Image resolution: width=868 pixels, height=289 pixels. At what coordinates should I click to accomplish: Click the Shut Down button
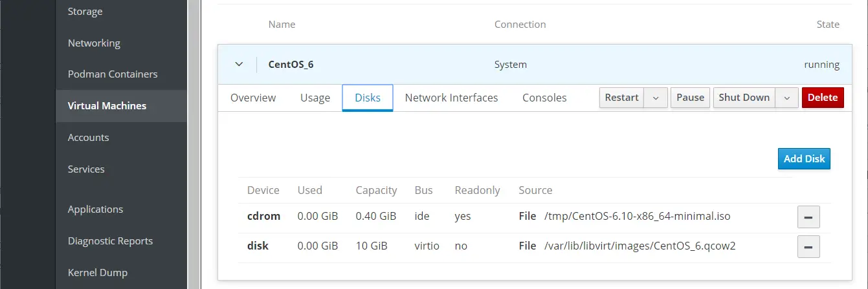744,98
